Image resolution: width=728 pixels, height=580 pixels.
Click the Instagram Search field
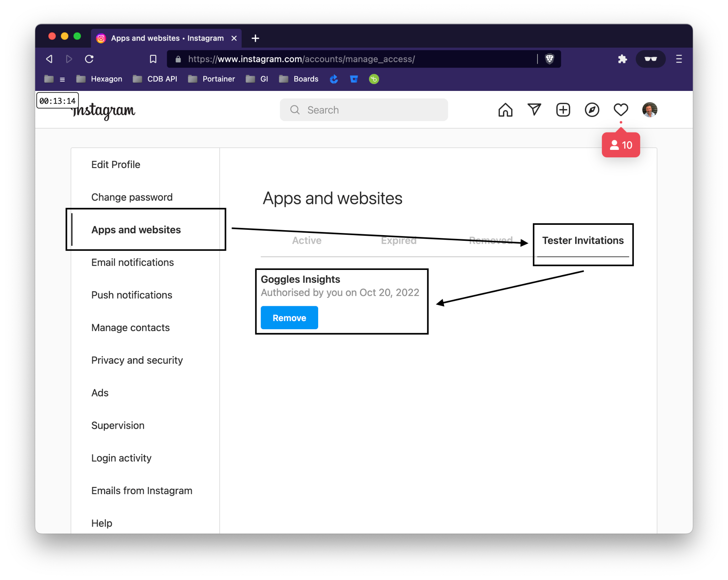[x=364, y=110]
